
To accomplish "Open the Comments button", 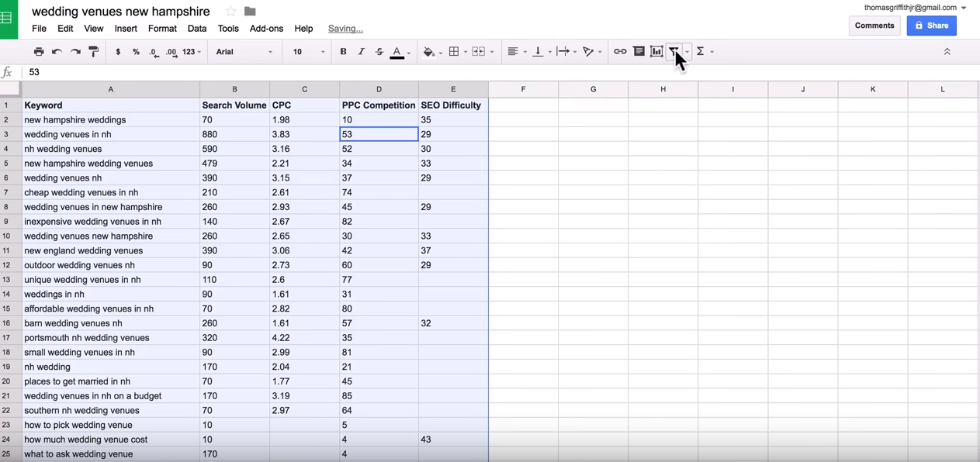I will (874, 26).
